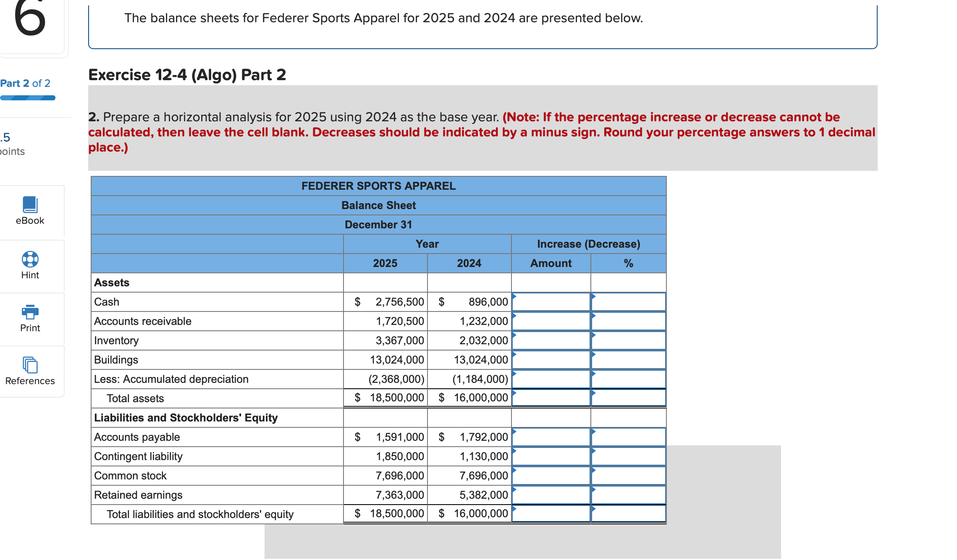Select Accounts receivable Amount cell
957x560 pixels.
[x=551, y=321]
